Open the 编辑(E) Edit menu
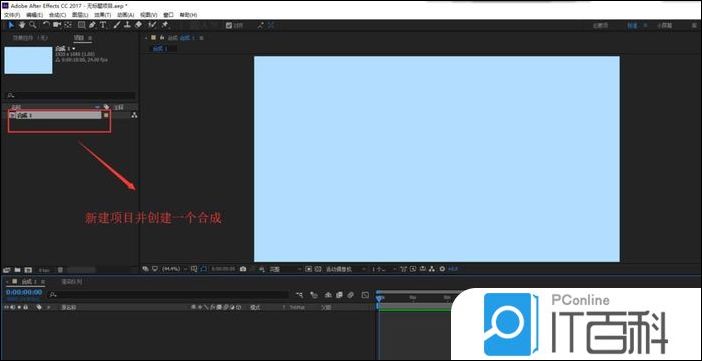Image resolution: width=702 pixels, height=361 pixels. point(34,15)
